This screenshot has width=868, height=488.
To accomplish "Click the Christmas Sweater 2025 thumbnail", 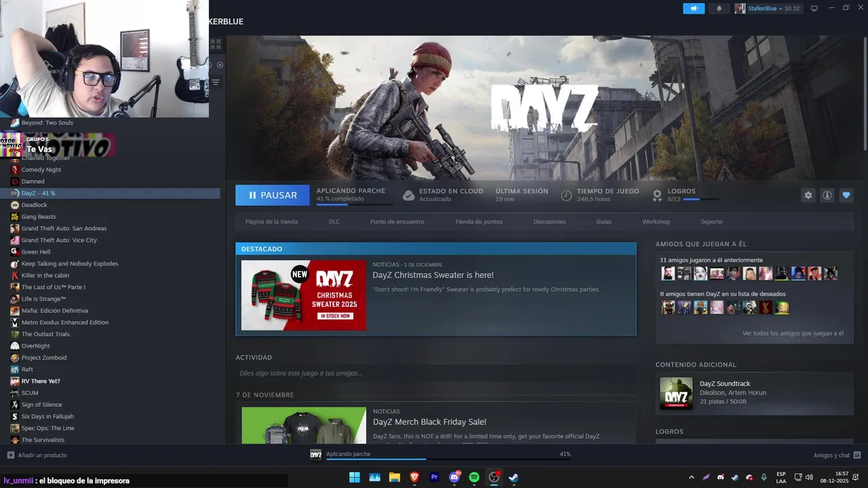I will coord(304,296).
